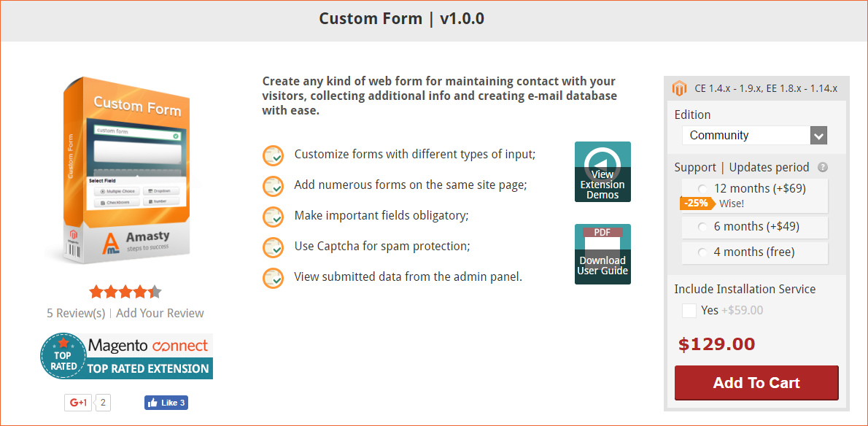This screenshot has height=426, width=868.
Task: Click the Facebook Like 3 button
Action: pos(166,403)
